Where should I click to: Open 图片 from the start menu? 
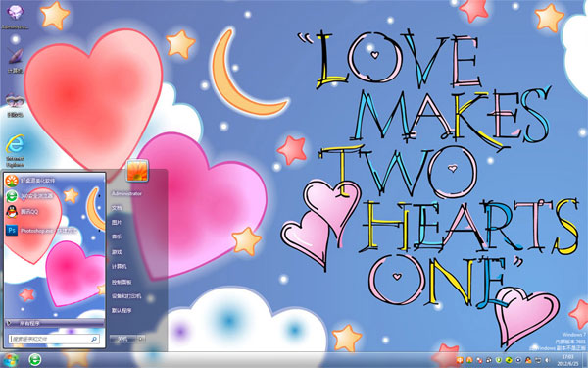click(117, 223)
